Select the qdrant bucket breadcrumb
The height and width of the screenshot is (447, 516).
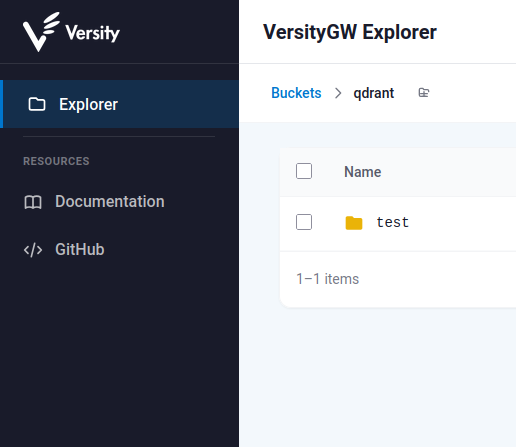click(374, 93)
